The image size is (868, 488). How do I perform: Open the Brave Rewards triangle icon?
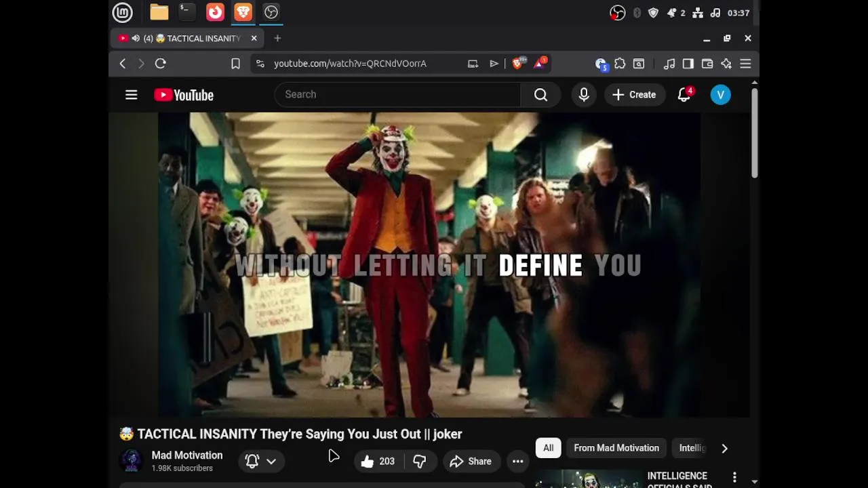click(x=540, y=63)
